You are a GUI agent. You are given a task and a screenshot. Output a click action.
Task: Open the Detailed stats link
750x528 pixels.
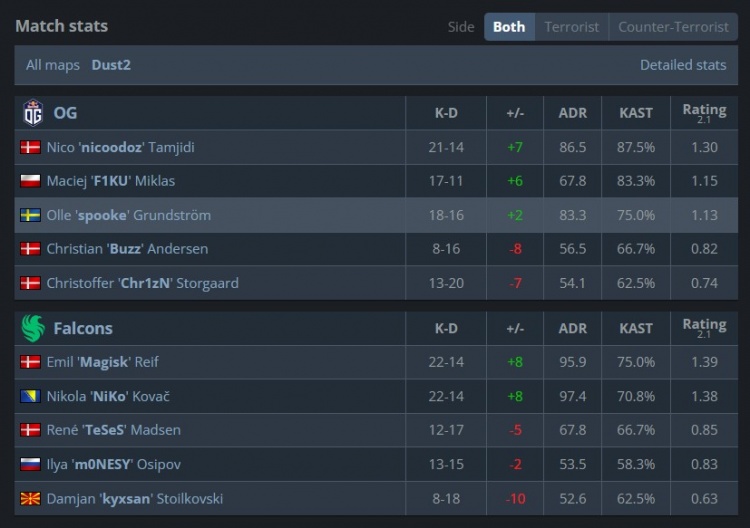(x=683, y=65)
